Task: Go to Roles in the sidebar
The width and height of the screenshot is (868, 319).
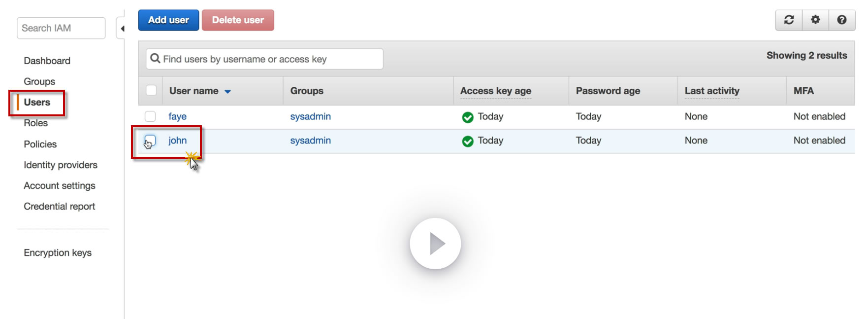Action: [35, 123]
